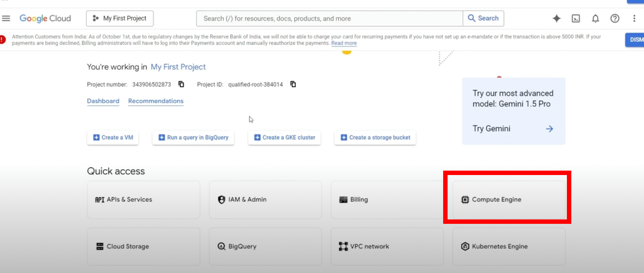Open the help question mark icon
The image size is (644, 273).
point(615,18)
